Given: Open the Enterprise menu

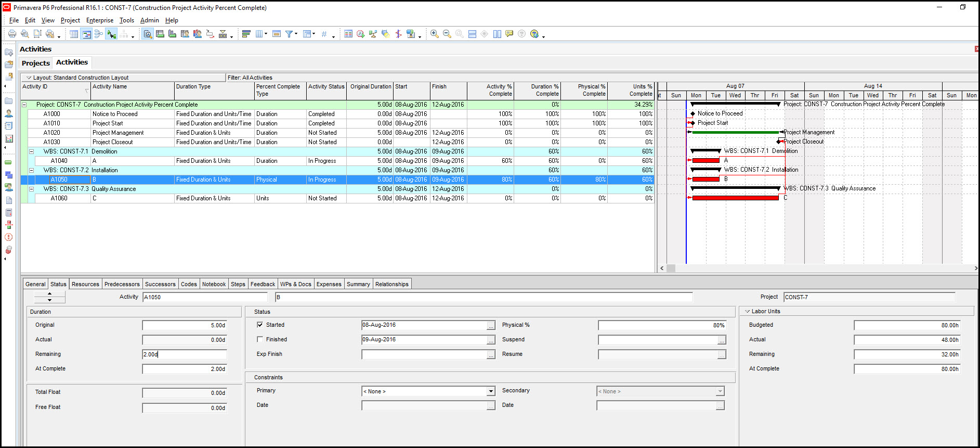Looking at the screenshot, I should pos(100,20).
